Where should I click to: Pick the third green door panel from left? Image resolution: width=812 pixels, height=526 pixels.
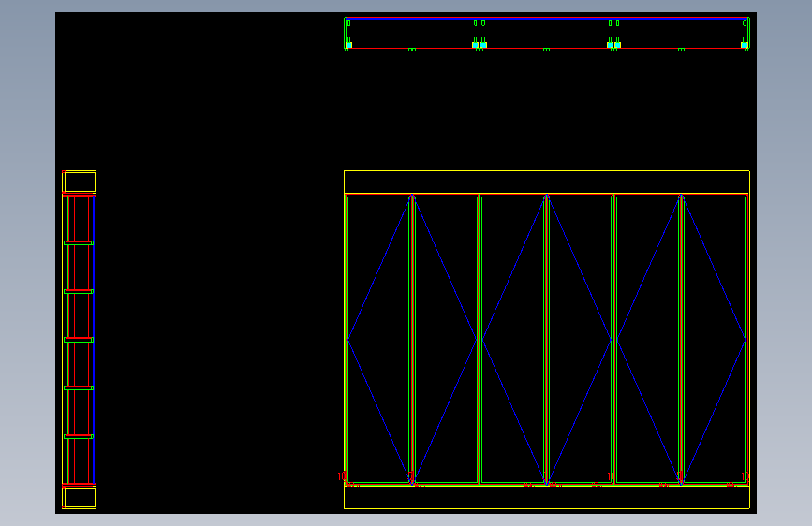click(512, 340)
